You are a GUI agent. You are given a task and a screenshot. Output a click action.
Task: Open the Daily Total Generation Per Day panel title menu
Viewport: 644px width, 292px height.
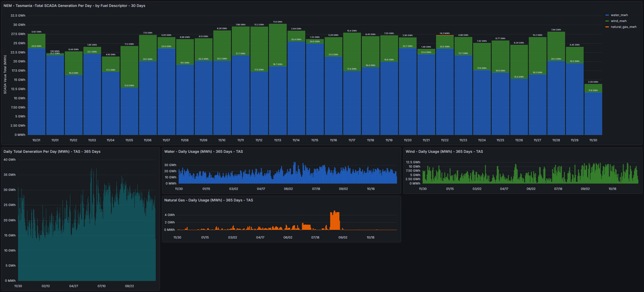click(52, 152)
